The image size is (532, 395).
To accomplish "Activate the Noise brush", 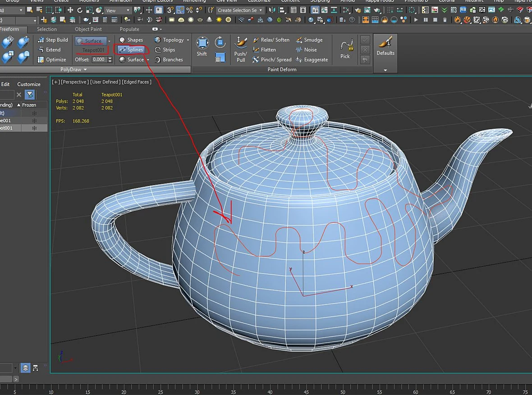I will coord(307,50).
